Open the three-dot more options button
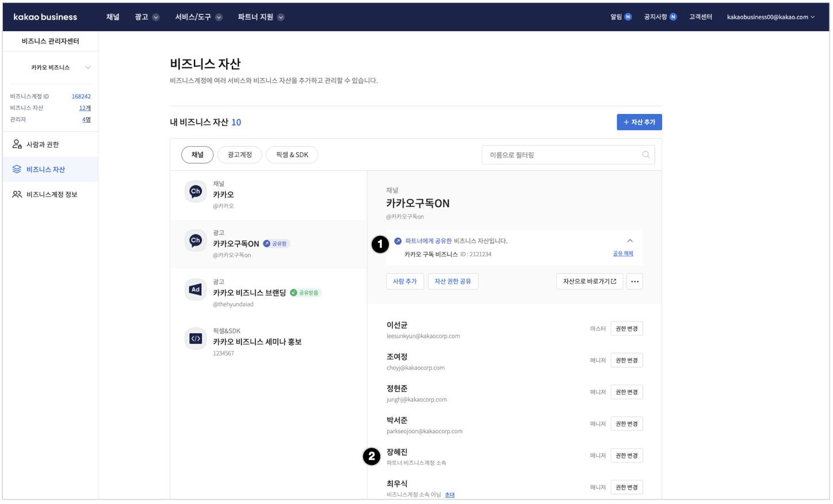The width and height of the screenshot is (833, 504). (x=635, y=281)
